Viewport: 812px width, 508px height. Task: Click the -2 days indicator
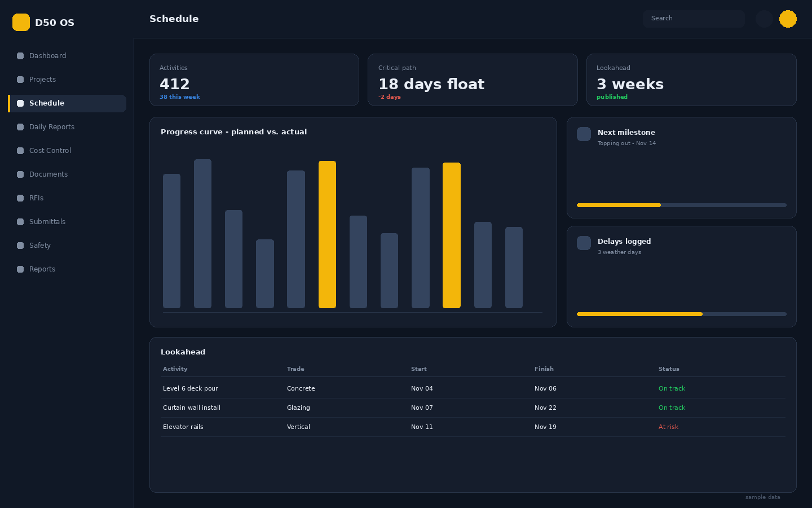coord(390,97)
